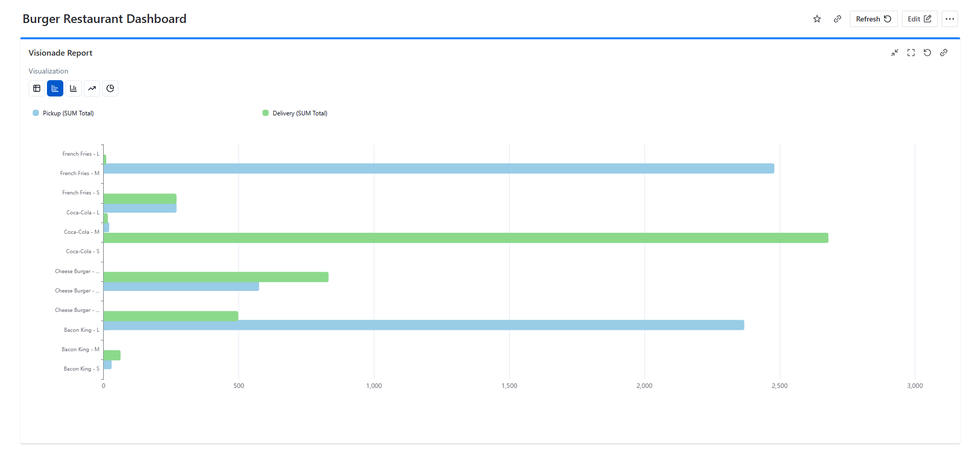Switch to pie chart visualization
This screenshot has height=463, width=980.
point(110,88)
